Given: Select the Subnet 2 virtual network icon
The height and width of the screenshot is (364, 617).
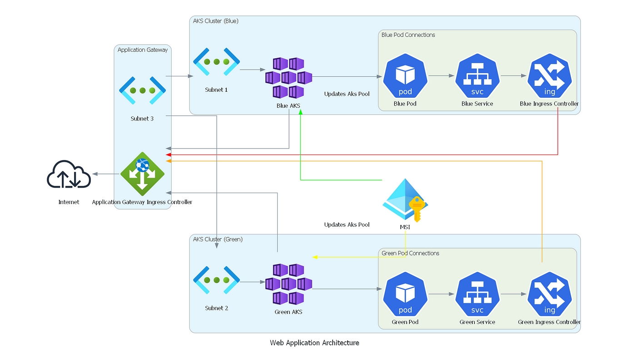Looking at the screenshot, I should pos(216,280).
